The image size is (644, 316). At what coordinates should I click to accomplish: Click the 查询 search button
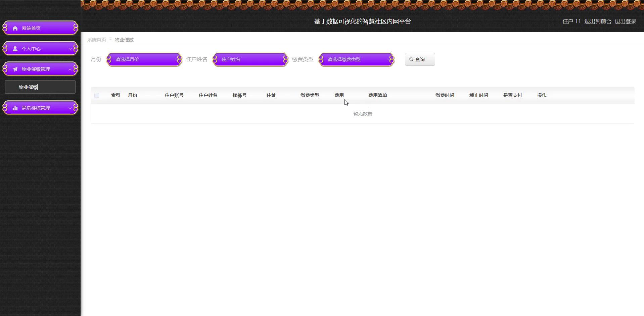pos(420,59)
